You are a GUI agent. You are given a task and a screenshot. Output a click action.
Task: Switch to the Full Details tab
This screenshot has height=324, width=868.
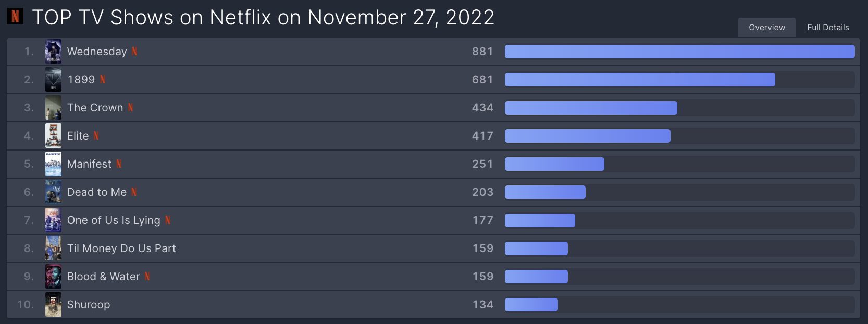click(828, 27)
